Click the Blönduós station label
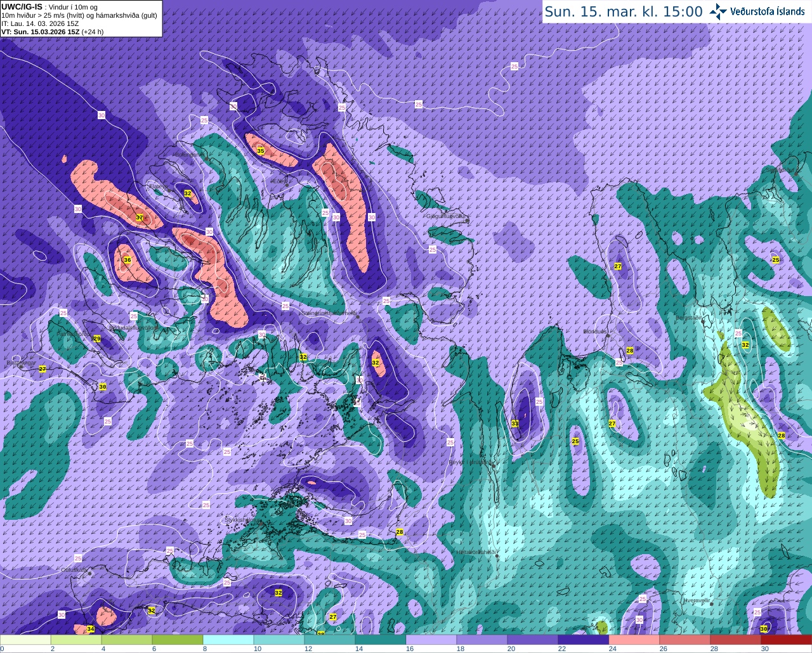The width and height of the screenshot is (812, 653). [595, 332]
